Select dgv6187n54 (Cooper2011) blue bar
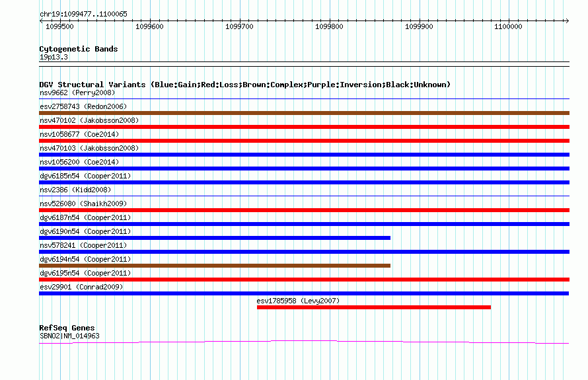Viewport: 588px width, 380px height. coord(304,224)
